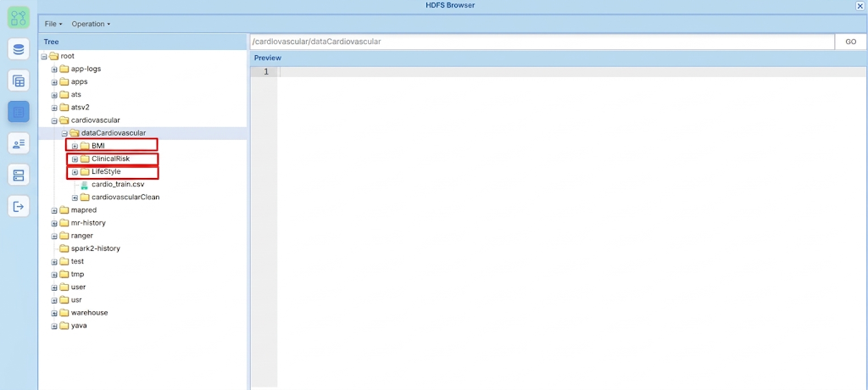This screenshot has height=390, width=868.
Task: Select the usr folder
Action: click(76, 299)
